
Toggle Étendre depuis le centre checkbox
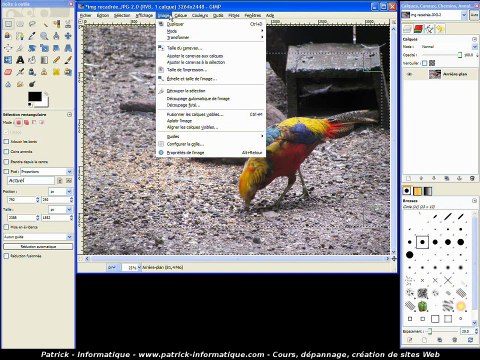[6, 162]
